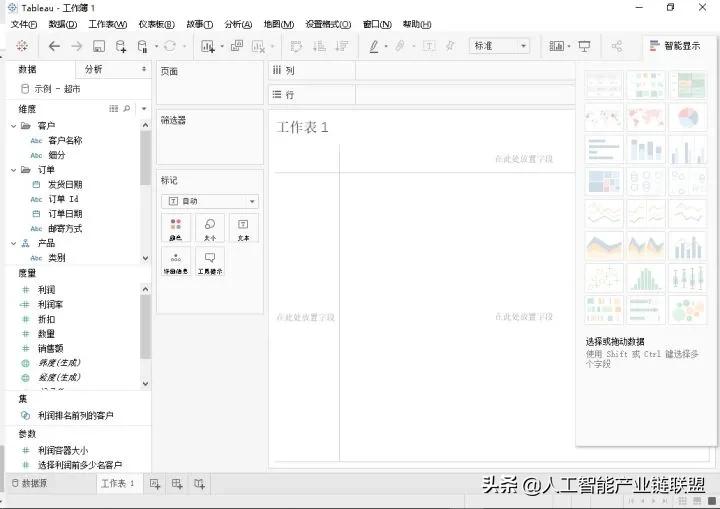The height and width of the screenshot is (509, 720).
Task: Open presentation mode icon
Action: pos(584,46)
